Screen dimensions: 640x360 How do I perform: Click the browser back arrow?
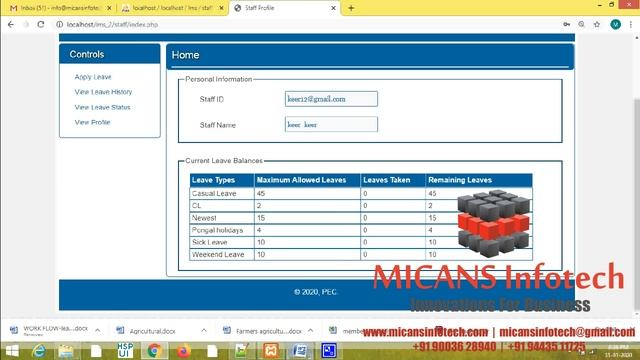11,24
